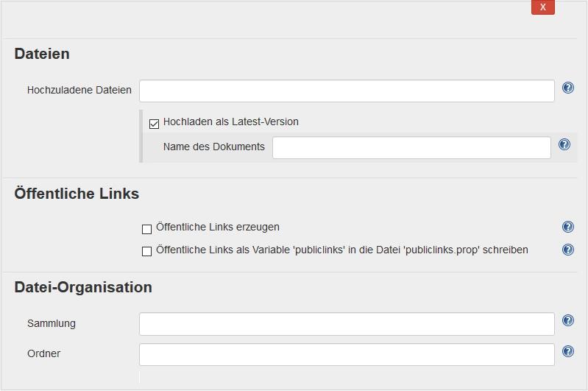This screenshot has height=391, width=588.
Task: Click the 'Sammlung' field label
Action: [x=52, y=324]
